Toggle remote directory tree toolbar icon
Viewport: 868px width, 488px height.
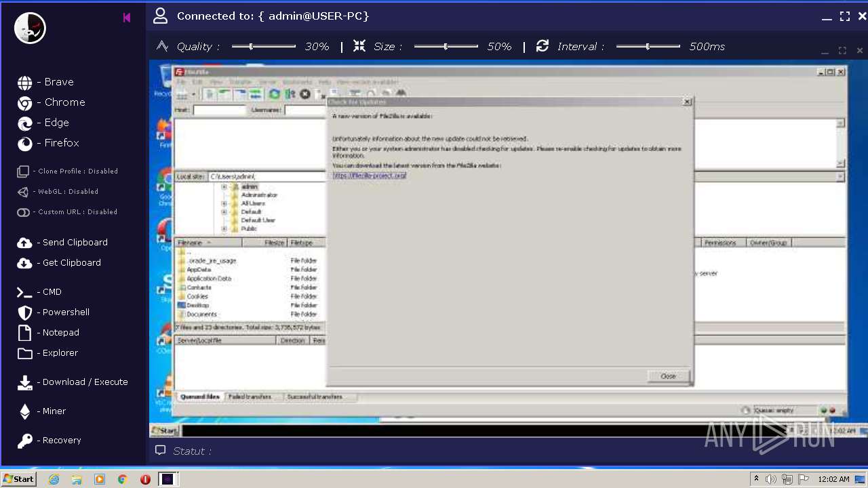240,94
